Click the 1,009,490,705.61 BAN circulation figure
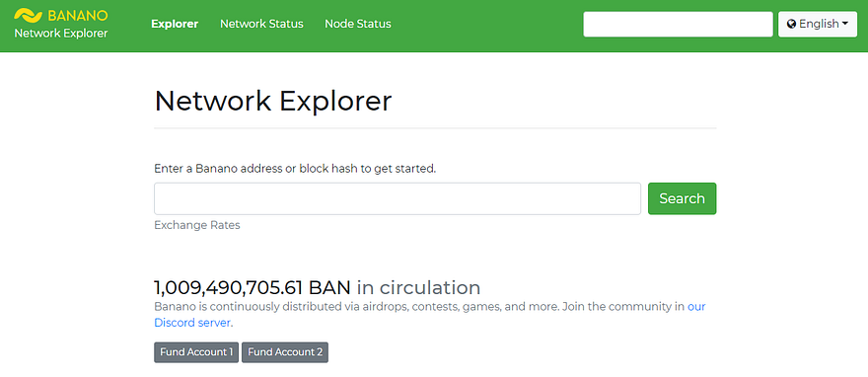 [x=253, y=288]
